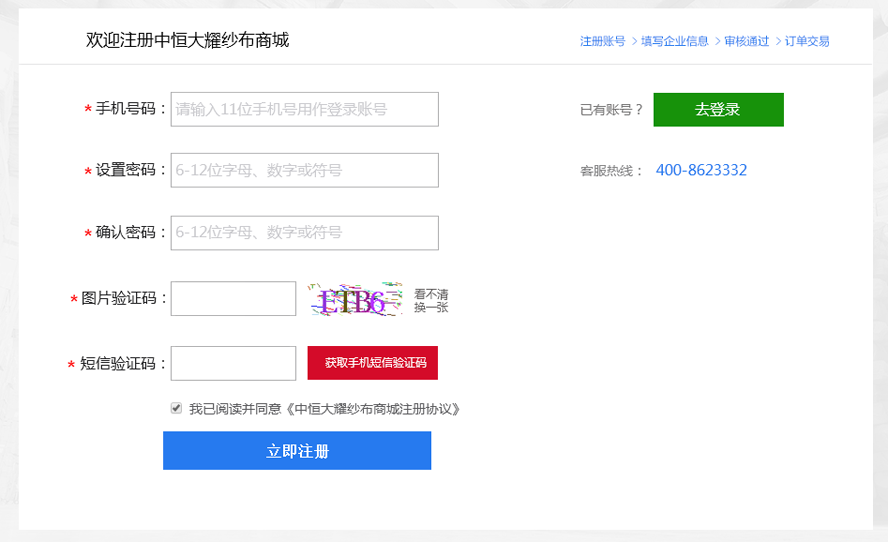Click the 已有账号？ text
The width and height of the screenshot is (888, 542).
(x=612, y=110)
